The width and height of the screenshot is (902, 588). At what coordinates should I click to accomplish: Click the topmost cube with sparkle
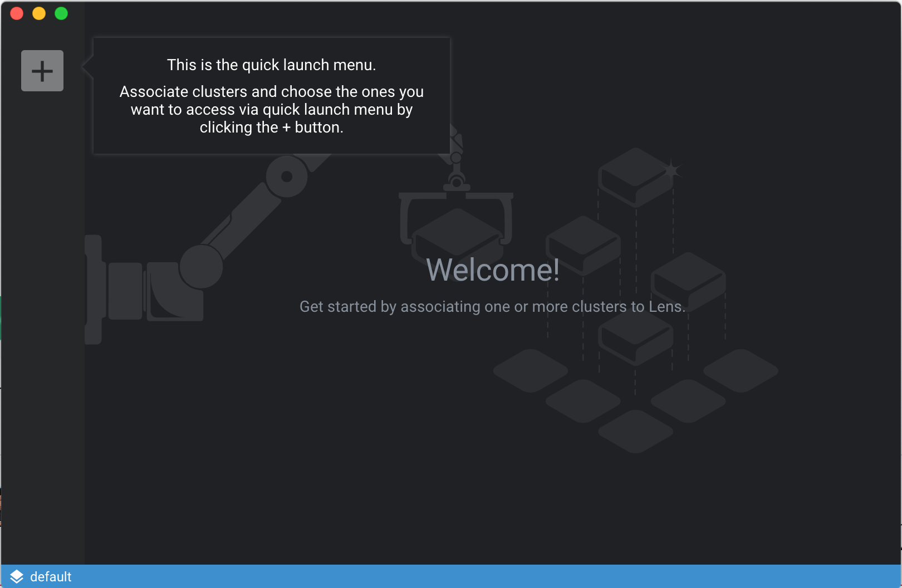(635, 175)
